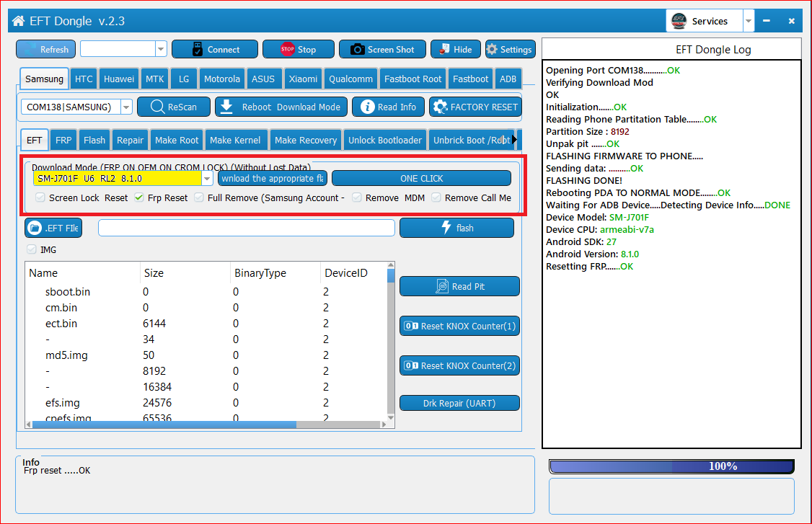812x524 pixels.
Task: Click the EFT file path input field
Action: (247, 228)
